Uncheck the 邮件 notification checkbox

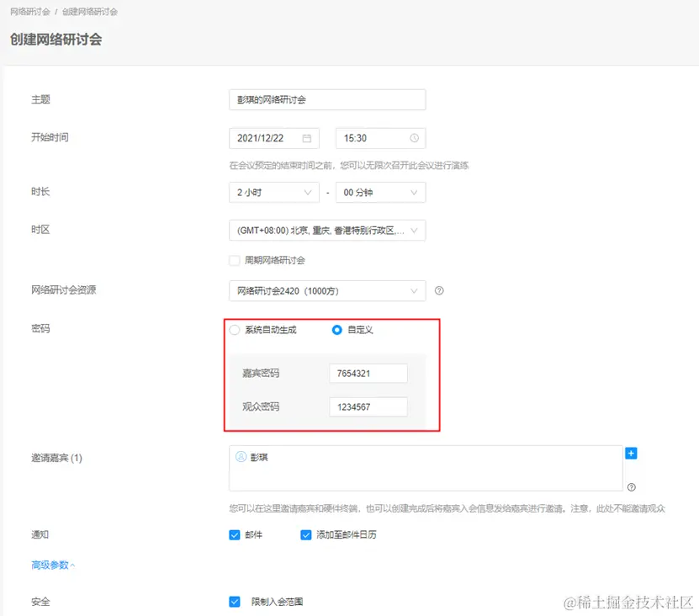click(235, 535)
